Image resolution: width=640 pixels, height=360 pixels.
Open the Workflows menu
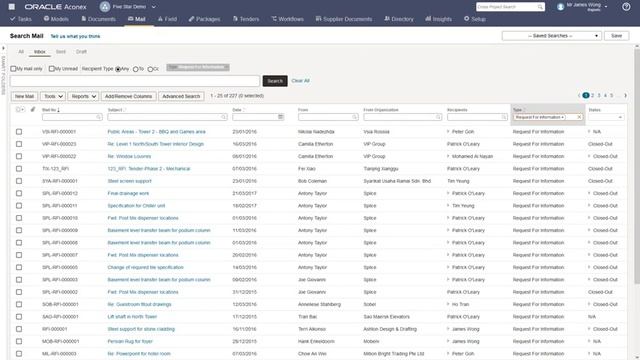tap(287, 19)
